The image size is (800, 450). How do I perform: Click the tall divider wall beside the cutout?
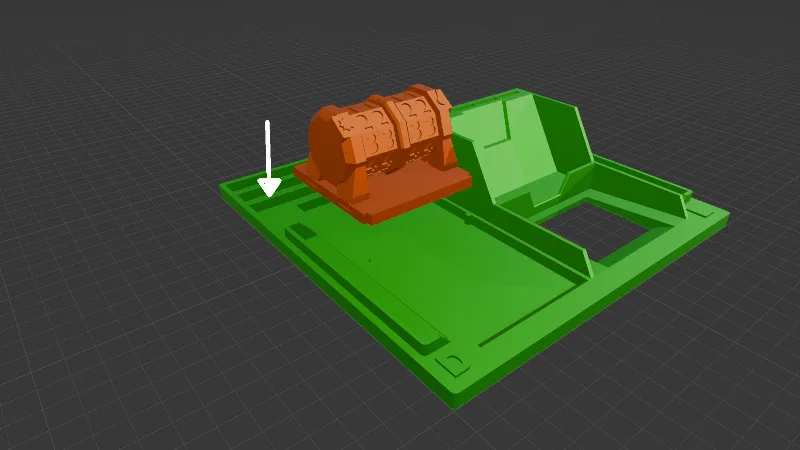point(515,236)
